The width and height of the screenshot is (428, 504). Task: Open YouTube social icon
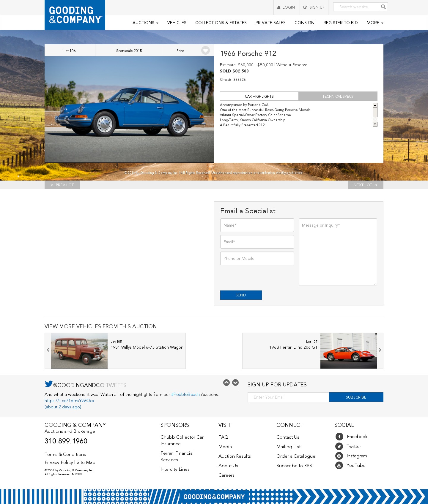(x=339, y=465)
